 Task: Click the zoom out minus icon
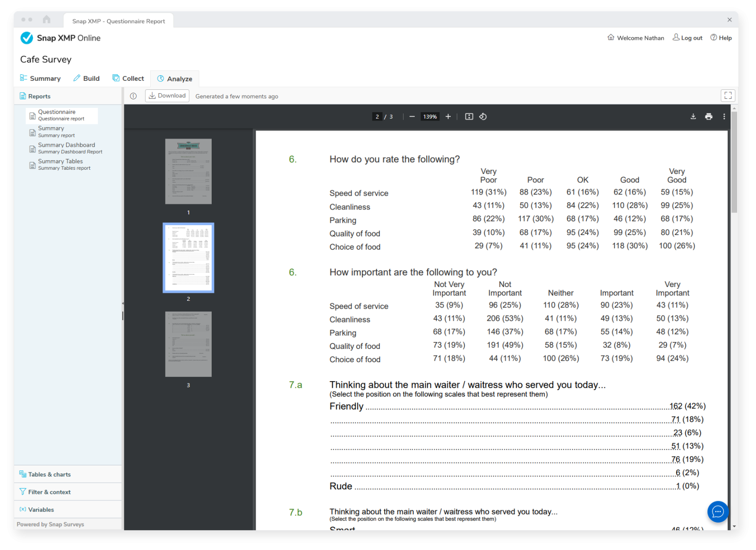[x=412, y=117]
